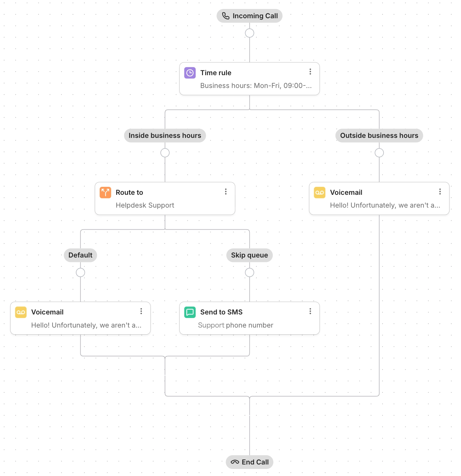Screen dimensions: 461x476
Task: Select the Inside business hours branch label
Action: point(165,135)
